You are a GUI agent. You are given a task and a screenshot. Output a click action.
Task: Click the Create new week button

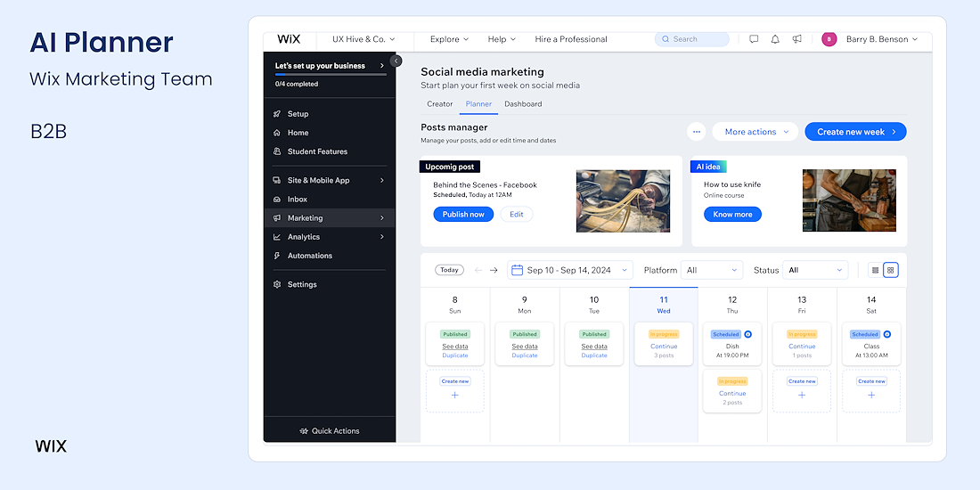tap(855, 132)
